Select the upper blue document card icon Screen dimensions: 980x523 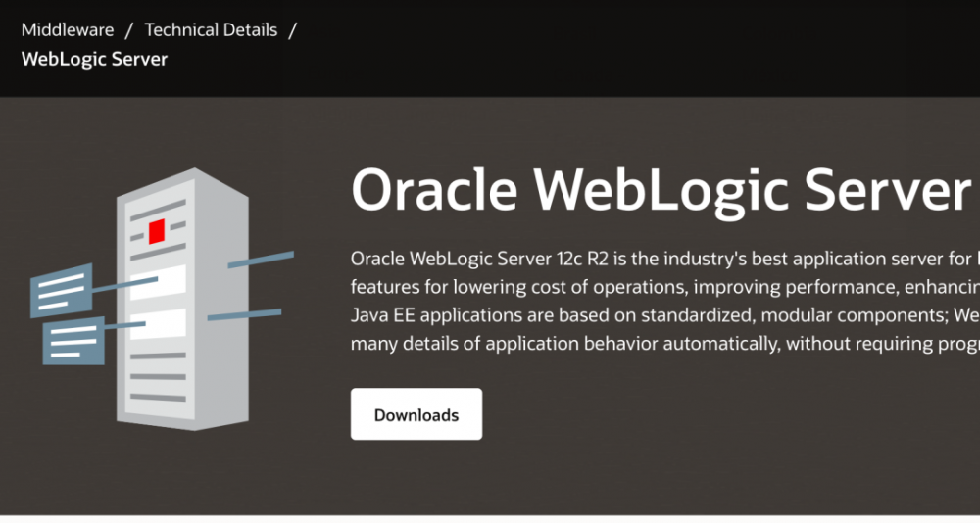click(x=61, y=288)
